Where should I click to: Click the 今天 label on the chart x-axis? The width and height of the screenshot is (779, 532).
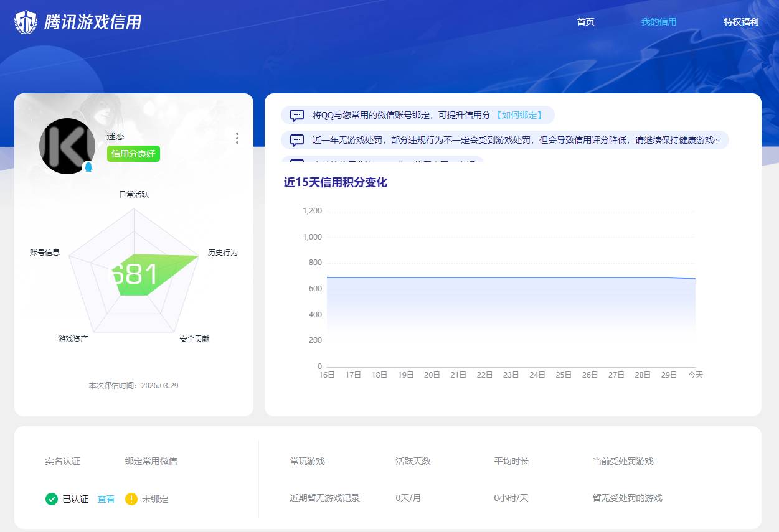(696, 375)
